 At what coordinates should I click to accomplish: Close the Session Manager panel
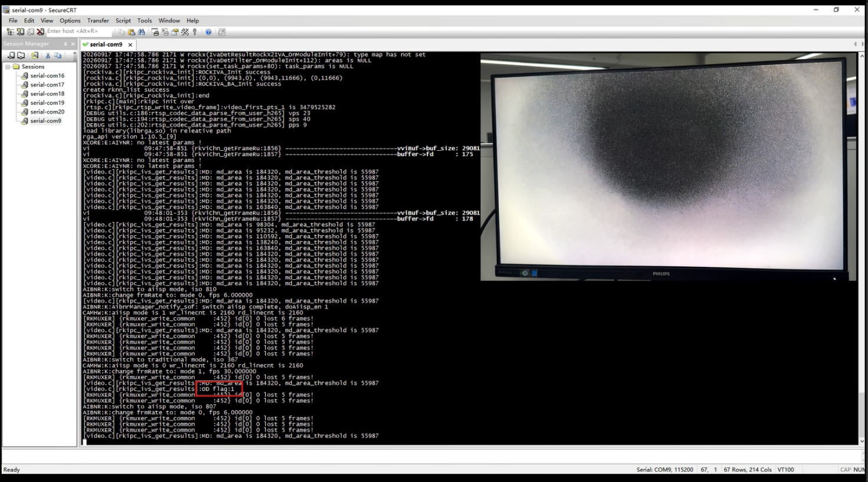tap(73, 44)
